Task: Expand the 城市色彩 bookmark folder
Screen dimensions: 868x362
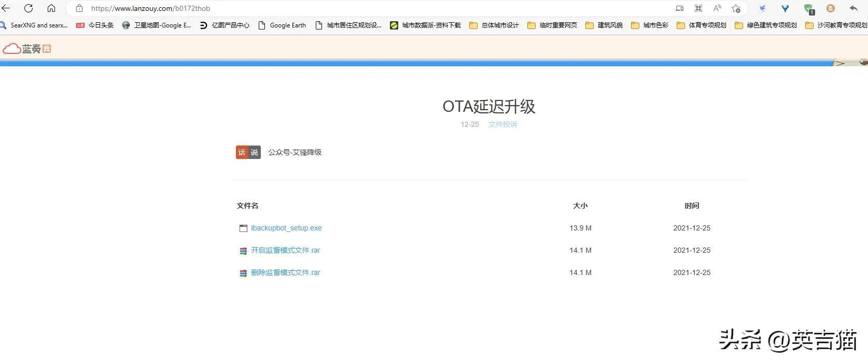Action: (x=650, y=25)
